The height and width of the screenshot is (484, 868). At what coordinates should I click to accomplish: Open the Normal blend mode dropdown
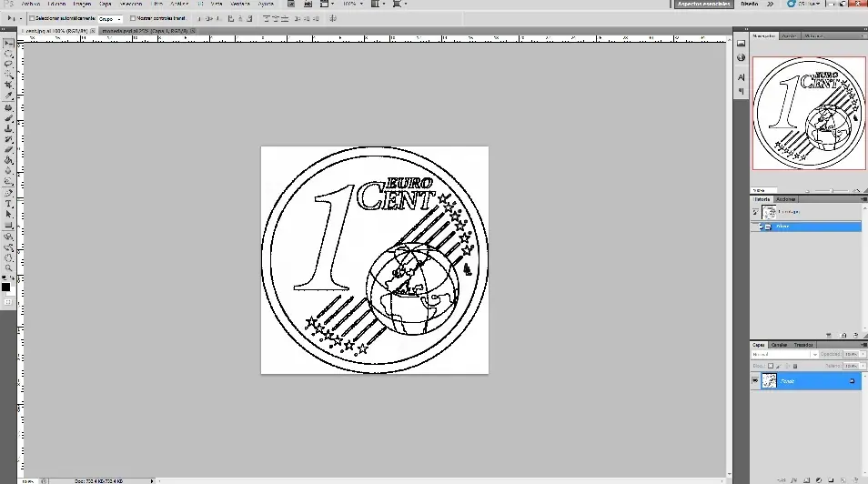coord(784,355)
